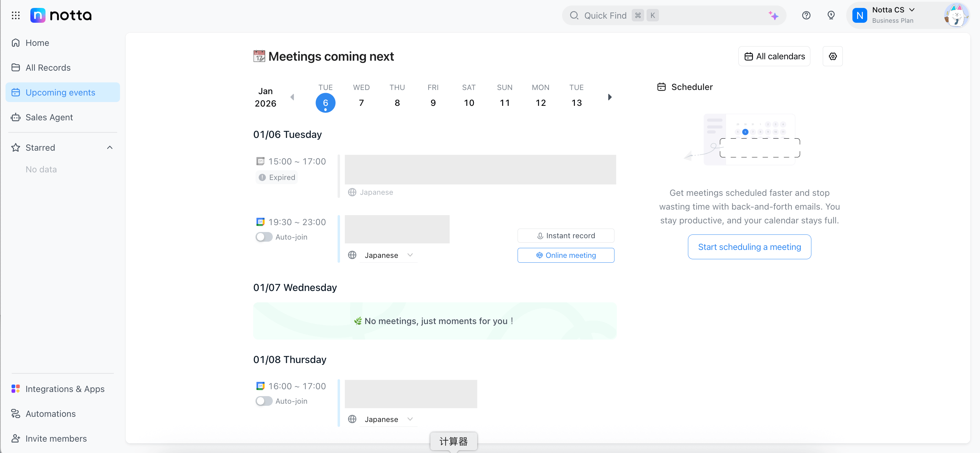980x453 pixels.
Task: Click Invite members
Action: pos(63,438)
